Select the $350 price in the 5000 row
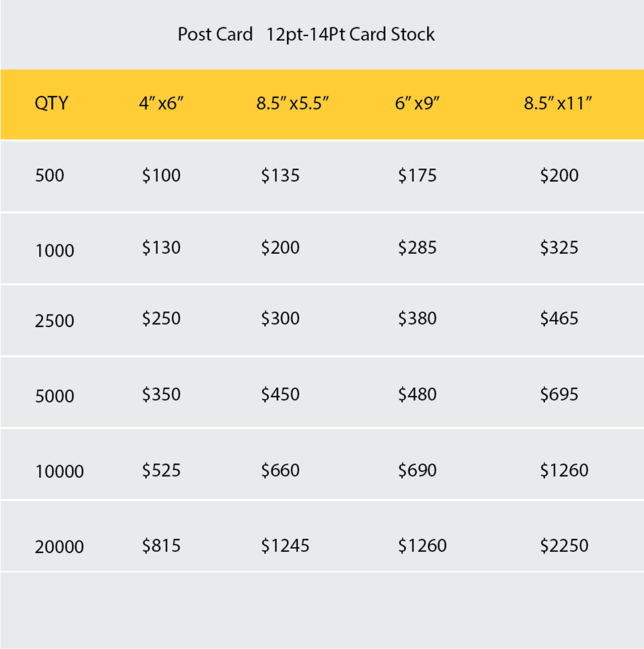 (x=161, y=395)
